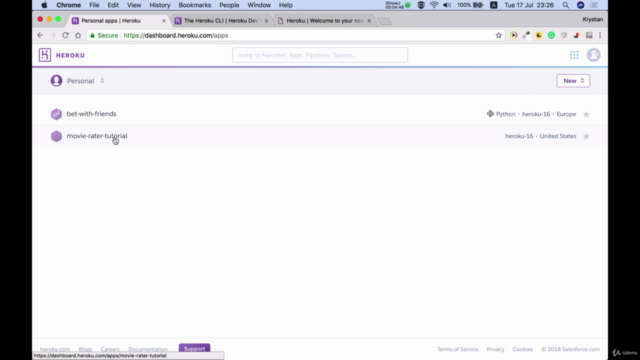
Task: Favorite the bet-with-friends app star
Action: [x=586, y=114]
